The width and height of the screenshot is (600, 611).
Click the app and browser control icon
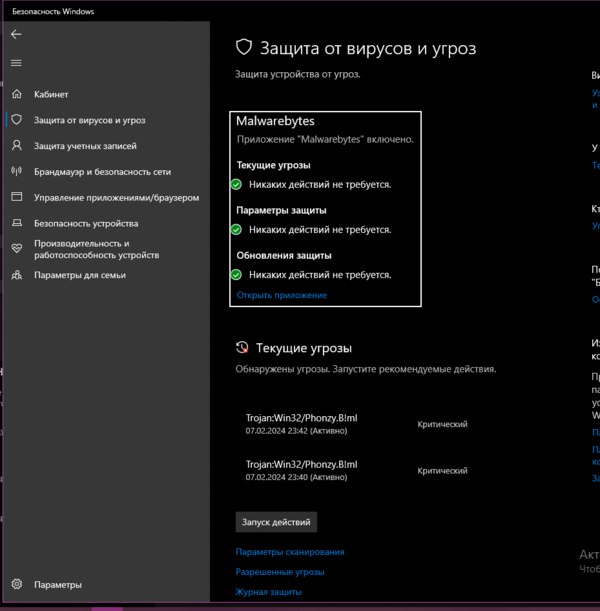pos(16,197)
